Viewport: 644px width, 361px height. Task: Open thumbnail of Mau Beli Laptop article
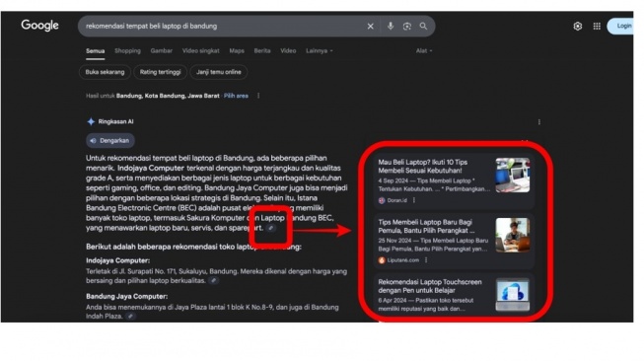pos(513,175)
